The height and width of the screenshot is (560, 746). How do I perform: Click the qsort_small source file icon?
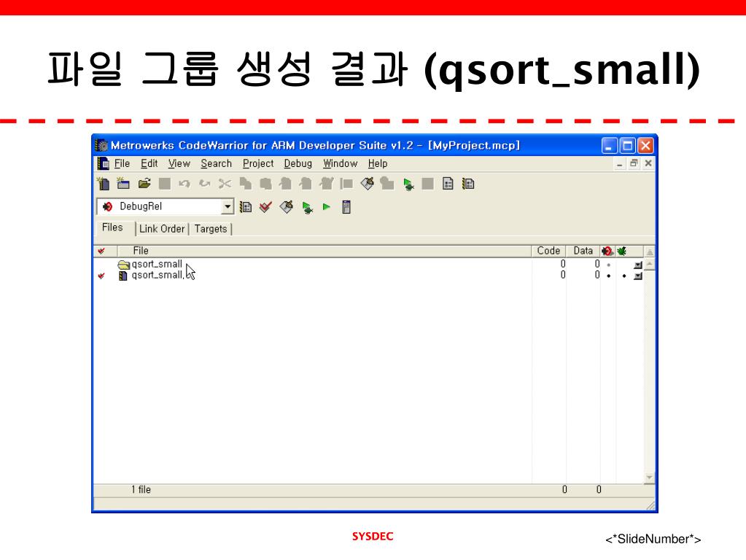pyautogui.click(x=123, y=276)
